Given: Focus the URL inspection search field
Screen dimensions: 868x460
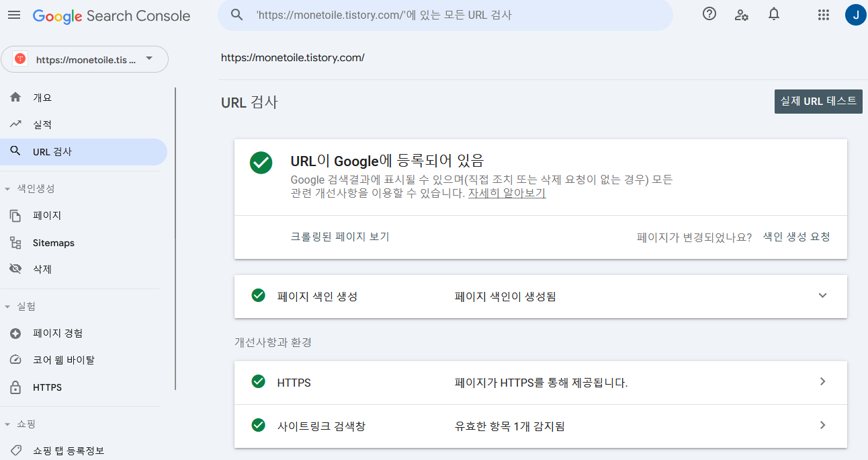Looking at the screenshot, I should pyautogui.click(x=445, y=15).
